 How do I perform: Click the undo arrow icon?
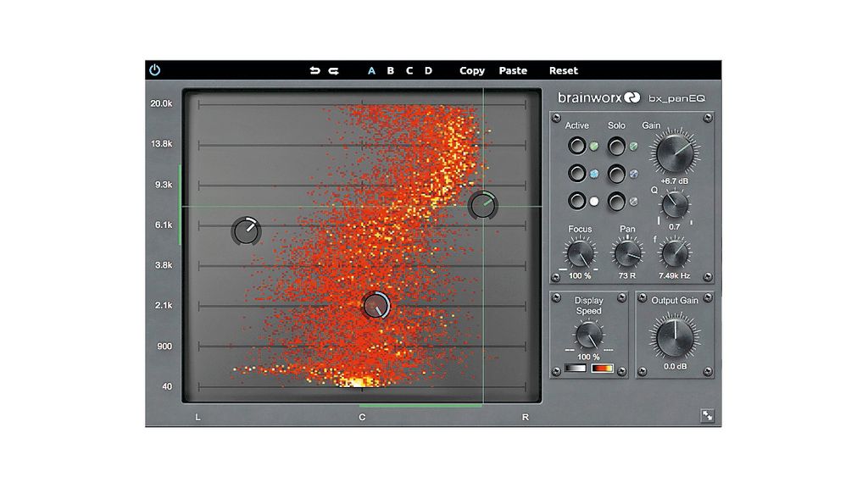[x=314, y=71]
